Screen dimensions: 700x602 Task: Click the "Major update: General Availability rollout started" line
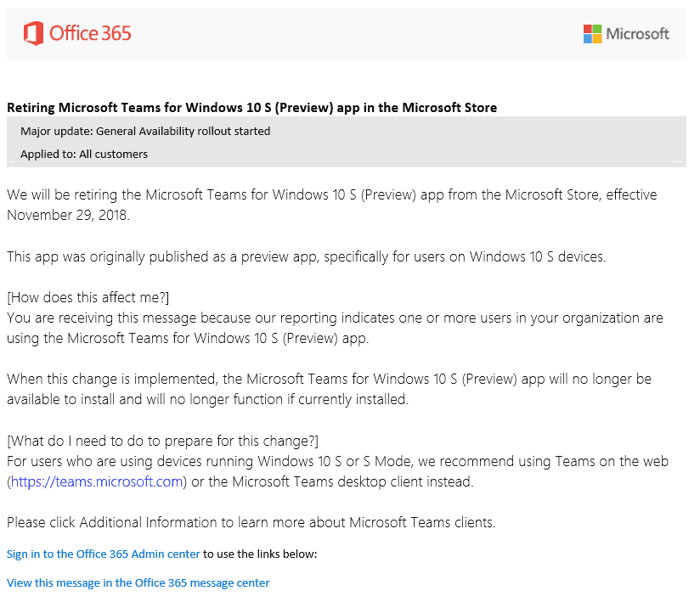[x=145, y=132]
